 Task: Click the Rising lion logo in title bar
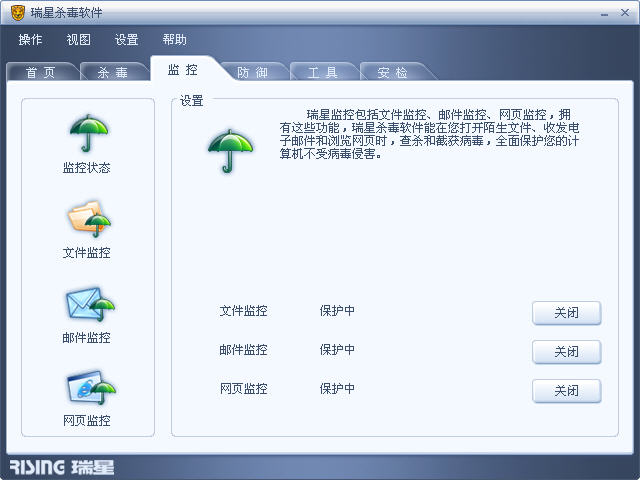(x=18, y=13)
